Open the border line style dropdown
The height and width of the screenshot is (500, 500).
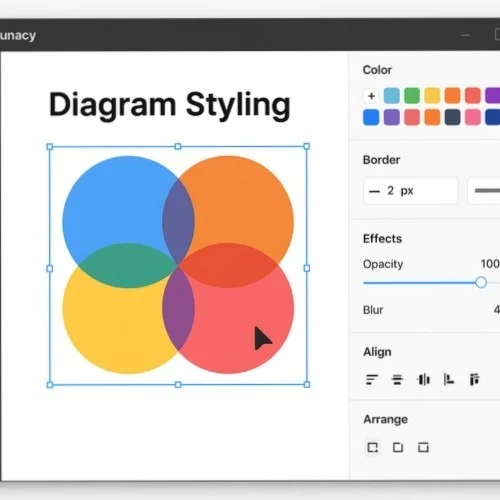(x=484, y=191)
